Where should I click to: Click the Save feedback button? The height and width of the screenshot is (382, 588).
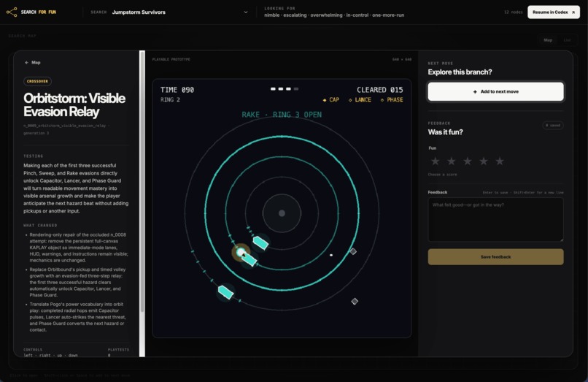click(x=495, y=257)
